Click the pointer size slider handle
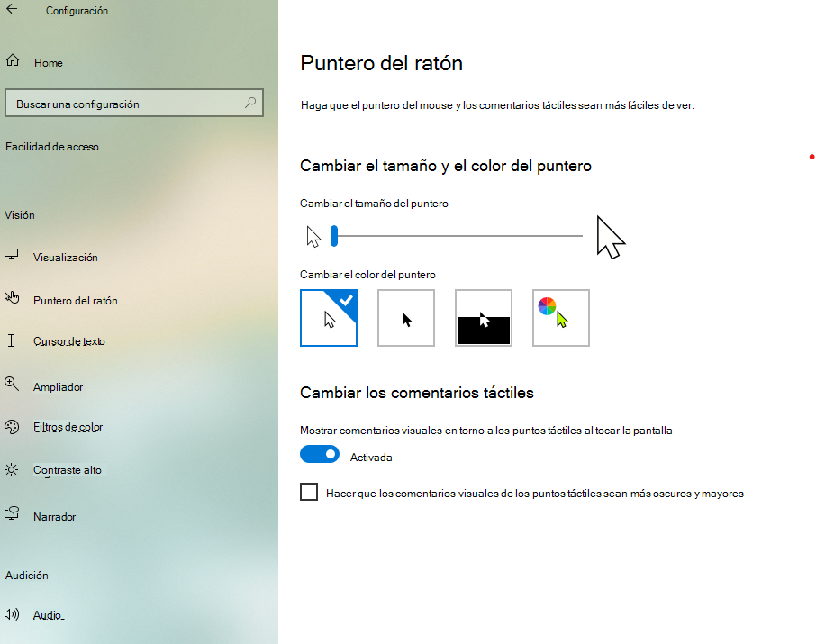The width and height of the screenshot is (816, 644). [334, 236]
